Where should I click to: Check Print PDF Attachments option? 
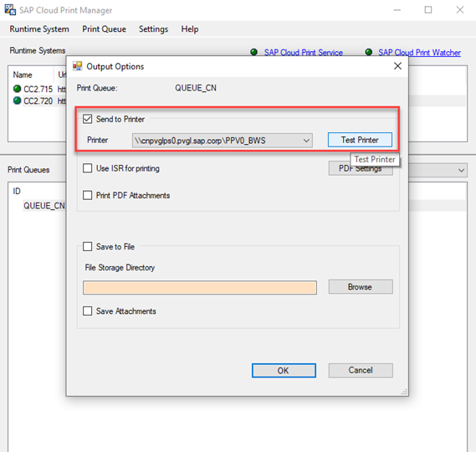[x=88, y=195]
